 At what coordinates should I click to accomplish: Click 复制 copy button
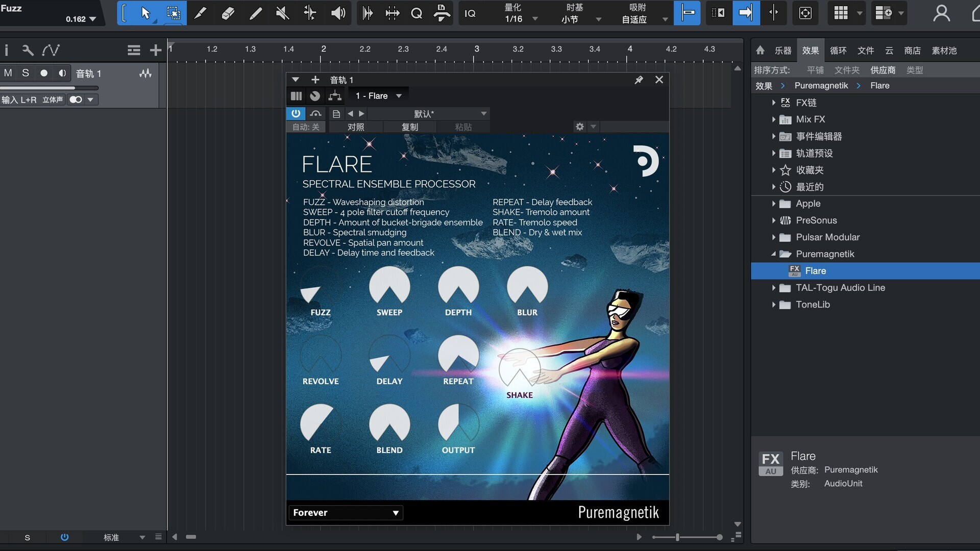409,127
